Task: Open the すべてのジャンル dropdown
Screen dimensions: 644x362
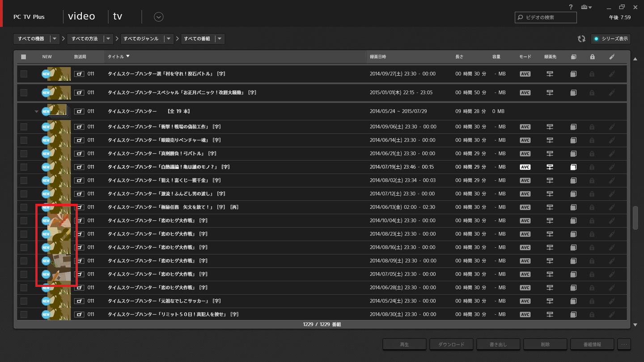Action: [146, 39]
